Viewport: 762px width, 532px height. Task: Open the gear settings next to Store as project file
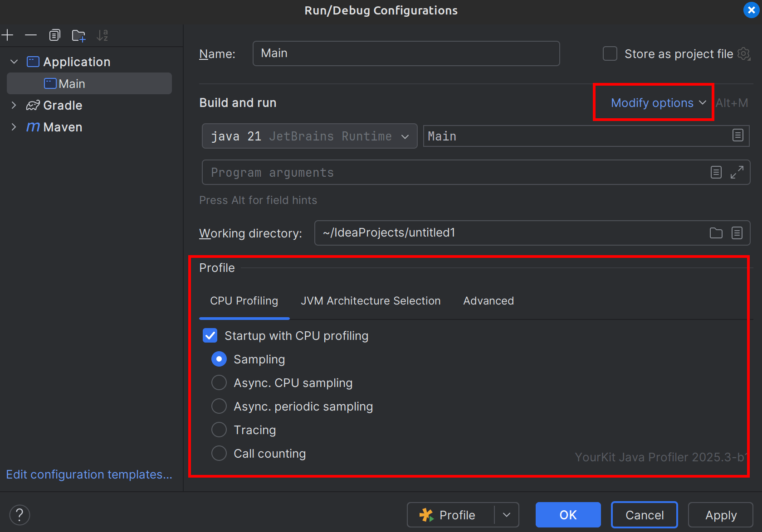point(744,54)
